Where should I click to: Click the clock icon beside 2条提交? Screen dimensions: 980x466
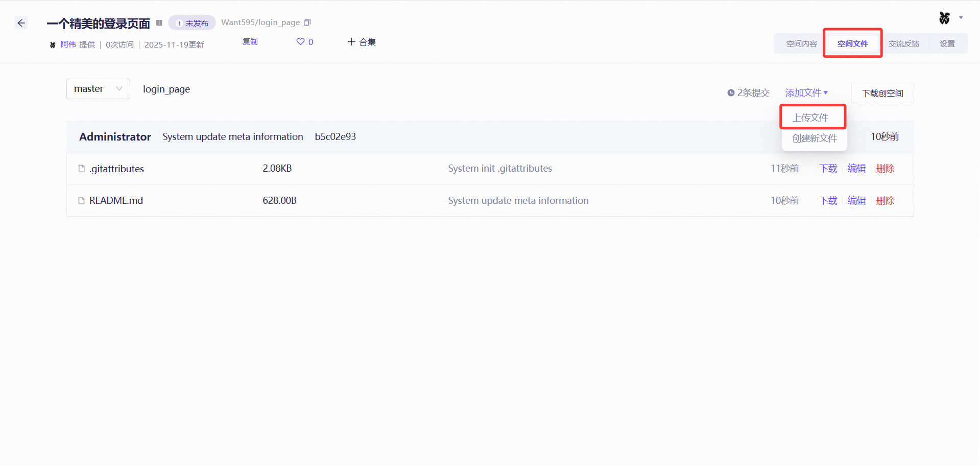(x=730, y=92)
